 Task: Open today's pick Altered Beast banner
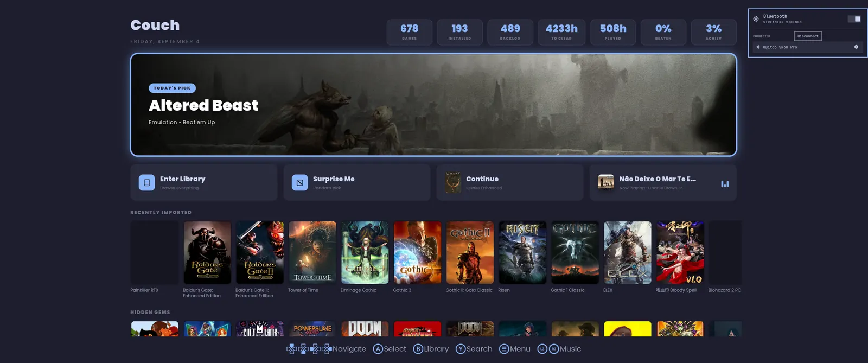[433, 105]
